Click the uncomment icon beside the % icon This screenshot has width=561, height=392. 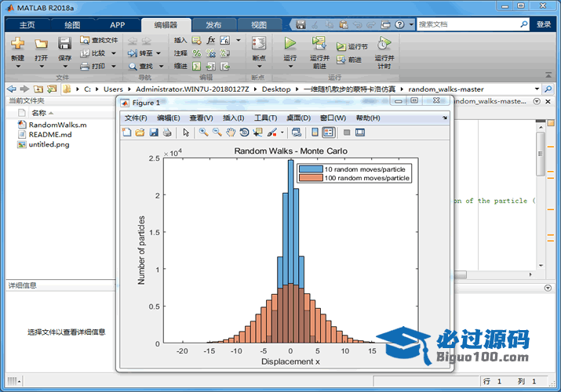211,53
